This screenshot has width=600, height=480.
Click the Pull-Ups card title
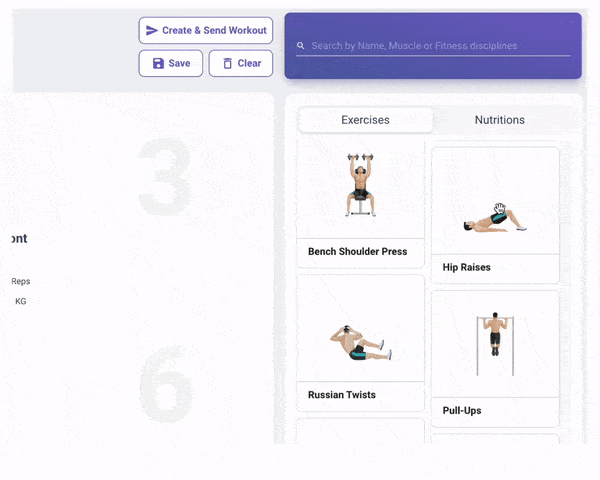point(462,411)
